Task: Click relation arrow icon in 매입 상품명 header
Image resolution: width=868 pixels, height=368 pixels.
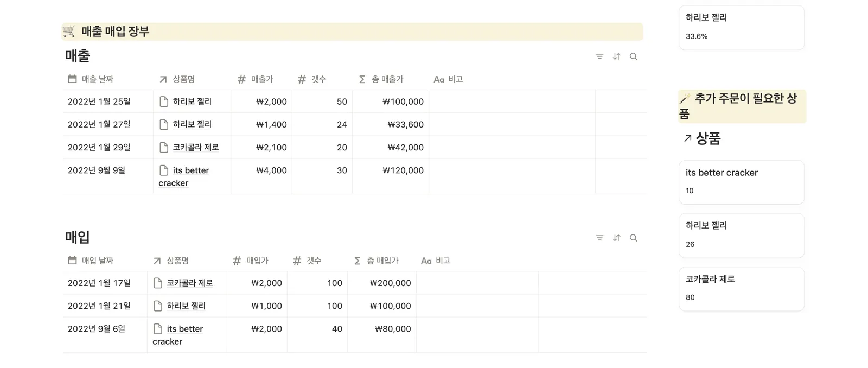Action: click(x=157, y=261)
